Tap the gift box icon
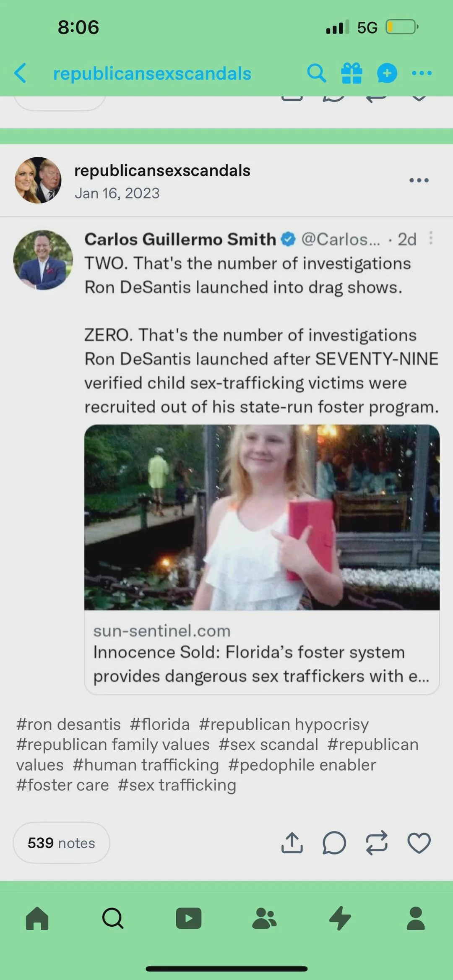Screen dimensions: 453x980 pos(351,73)
